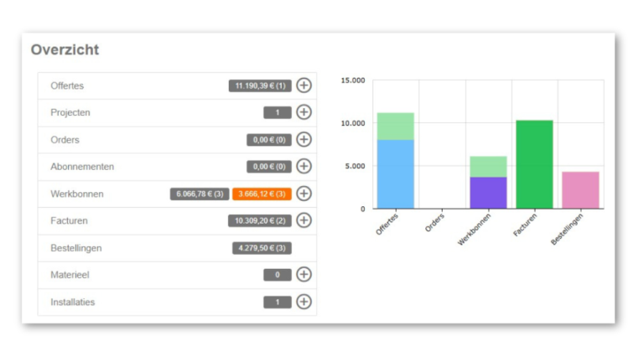Click the plus icon for Installaties
This screenshot has width=644, height=362.
coord(304,302)
